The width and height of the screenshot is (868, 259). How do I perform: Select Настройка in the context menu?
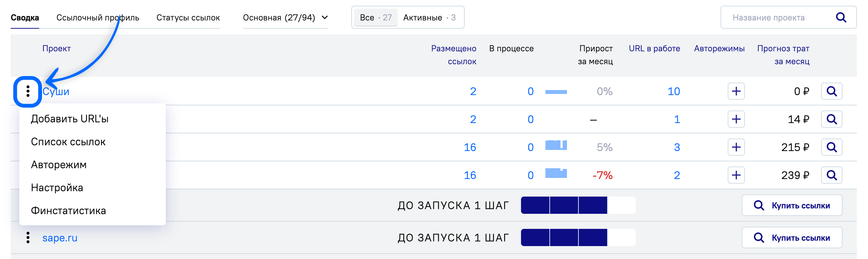click(x=57, y=188)
